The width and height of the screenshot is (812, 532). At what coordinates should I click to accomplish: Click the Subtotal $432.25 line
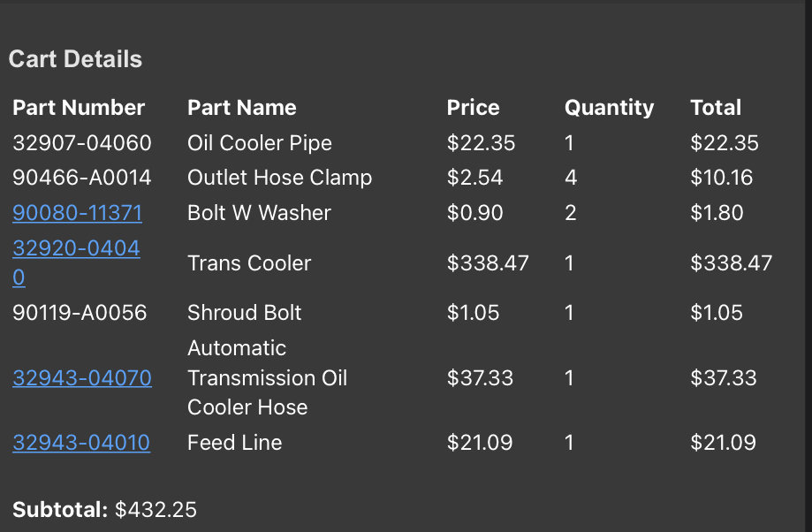point(104,510)
